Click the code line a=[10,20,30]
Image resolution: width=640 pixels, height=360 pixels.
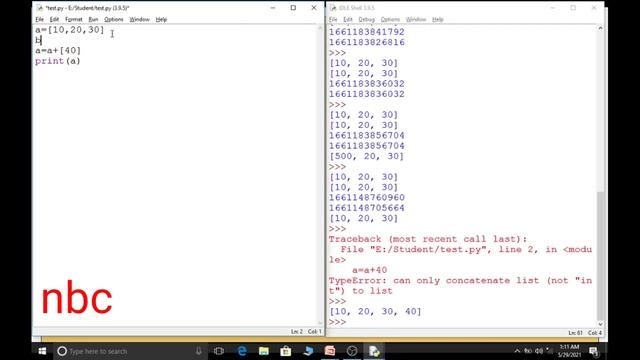[70, 30]
